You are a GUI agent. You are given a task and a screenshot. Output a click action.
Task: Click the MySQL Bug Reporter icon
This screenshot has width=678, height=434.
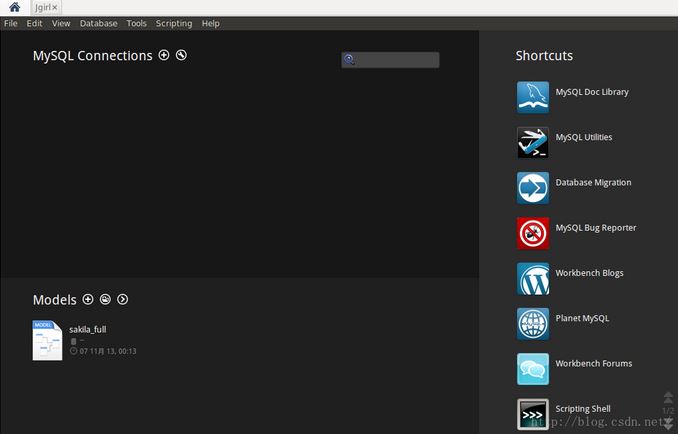[532, 233]
